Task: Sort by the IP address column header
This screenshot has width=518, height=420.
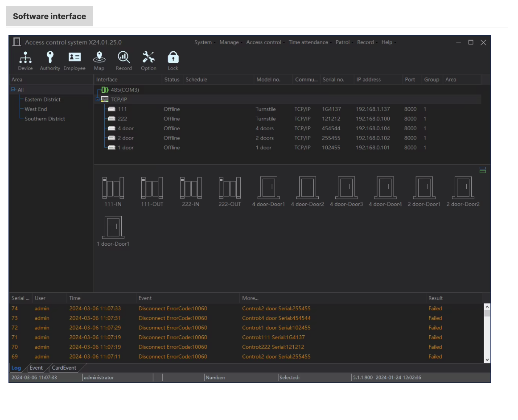Action: click(369, 80)
